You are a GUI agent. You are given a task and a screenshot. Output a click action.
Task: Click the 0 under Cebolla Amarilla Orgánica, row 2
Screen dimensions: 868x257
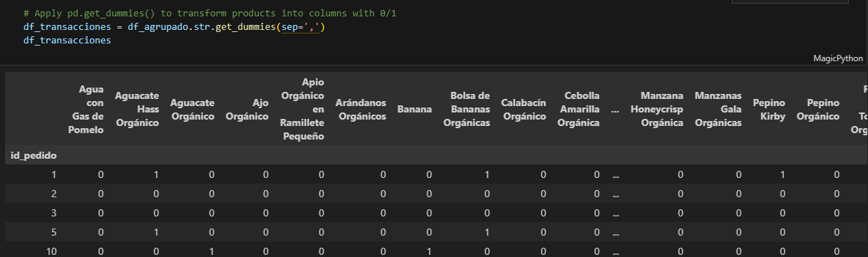596,193
